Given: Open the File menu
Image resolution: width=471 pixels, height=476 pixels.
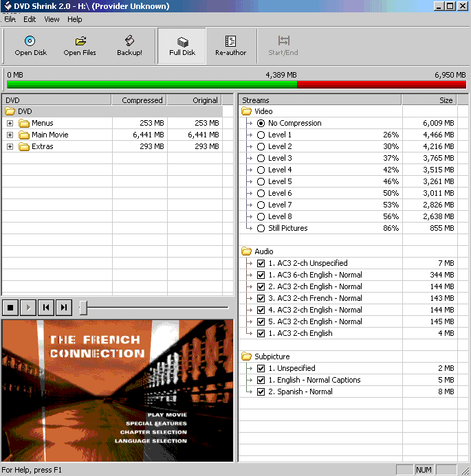Looking at the screenshot, I should (10, 19).
